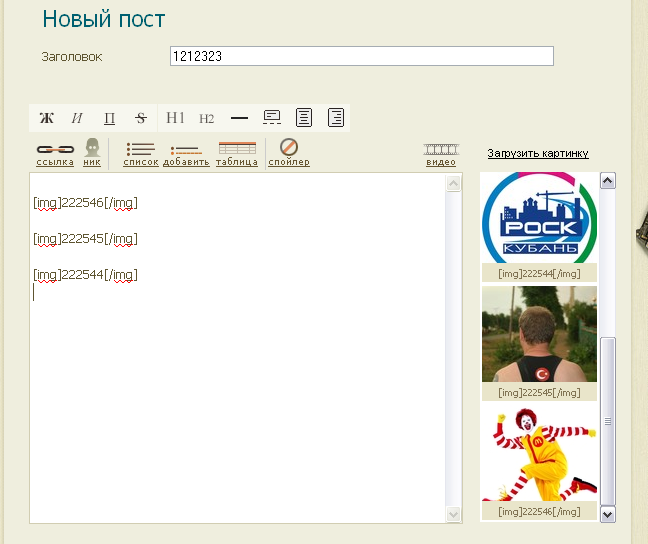Apply italic formatting with the И icon
The width and height of the screenshot is (648, 544).
click(x=77, y=118)
